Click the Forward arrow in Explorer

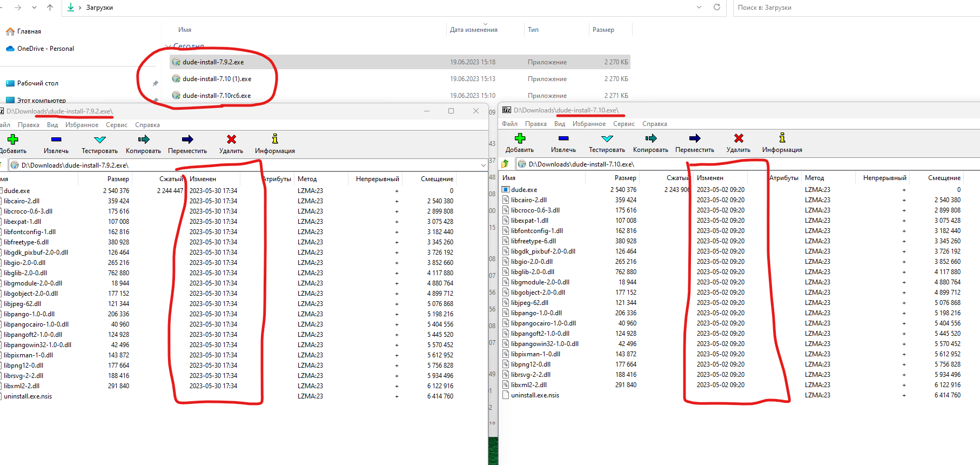(x=18, y=8)
